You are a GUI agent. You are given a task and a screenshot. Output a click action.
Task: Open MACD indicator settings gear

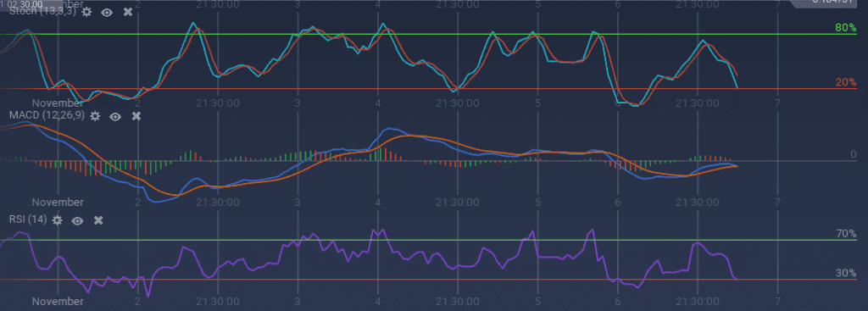coord(95,115)
